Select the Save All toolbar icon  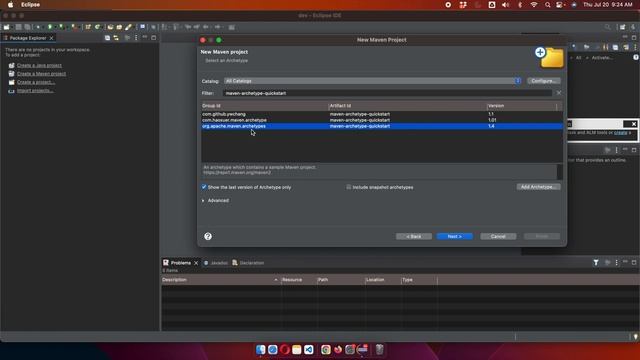point(27,27)
